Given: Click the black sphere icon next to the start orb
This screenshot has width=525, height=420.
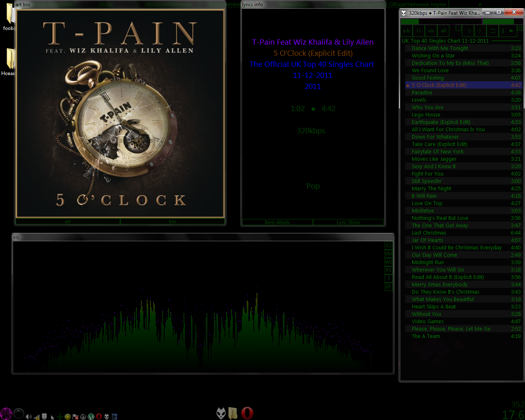Looking at the screenshot, I should click(19, 413).
